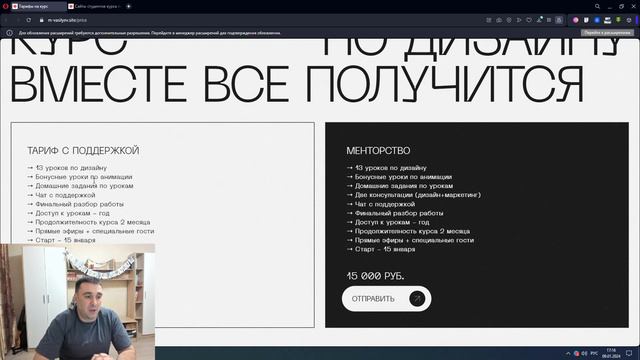
Task: Click the info icon in the extensions notification bar
Action: pyautogui.click(x=9, y=33)
